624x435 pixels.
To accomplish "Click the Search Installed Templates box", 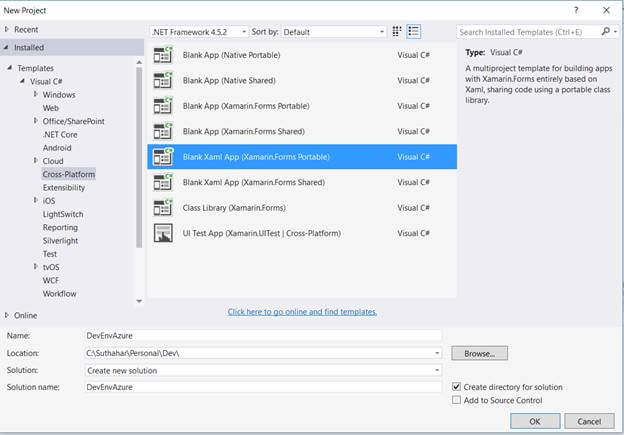I will (528, 32).
